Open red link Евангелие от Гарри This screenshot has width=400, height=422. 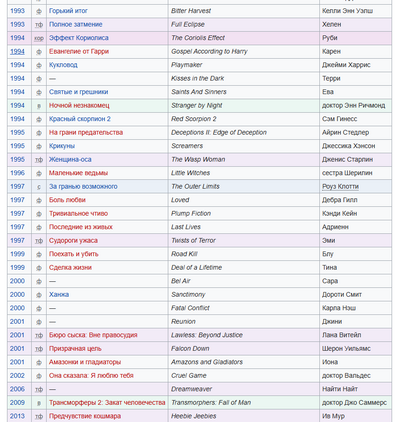[x=79, y=51]
